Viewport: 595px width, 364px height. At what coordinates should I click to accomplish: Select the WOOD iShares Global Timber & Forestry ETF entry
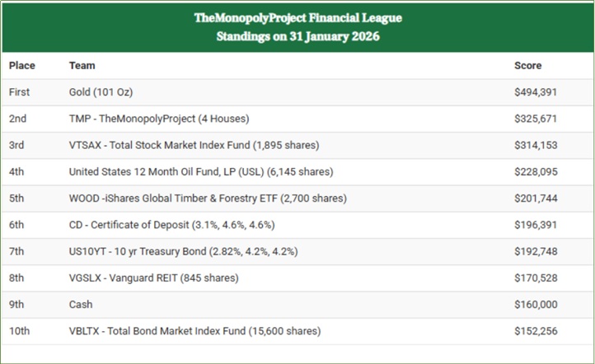pyautogui.click(x=208, y=198)
